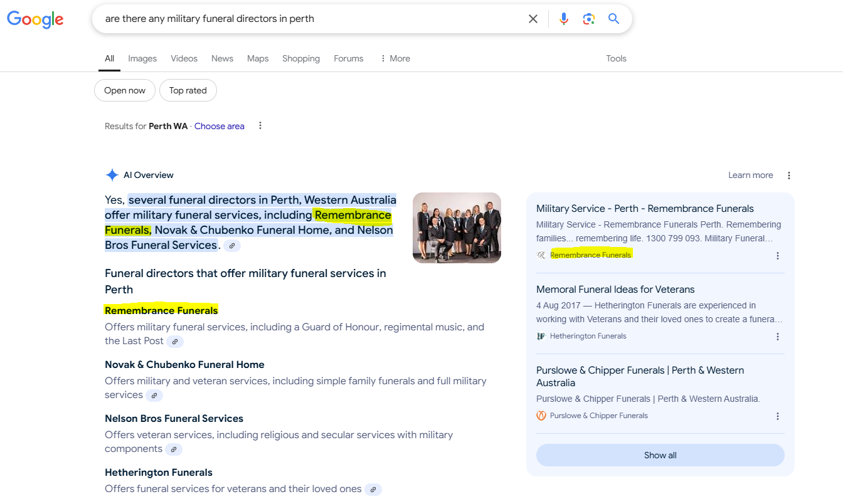Click the Remembrance Funerals heading in overview list

(x=161, y=310)
